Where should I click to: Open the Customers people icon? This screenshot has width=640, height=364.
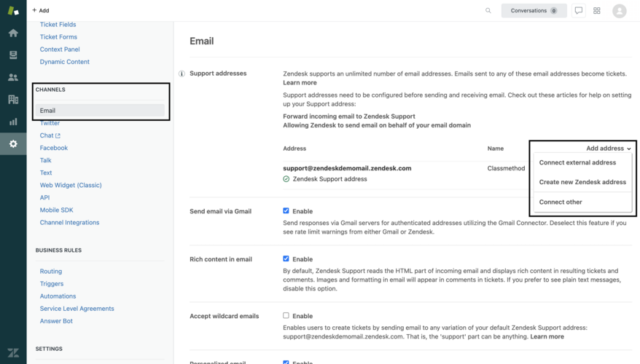click(x=13, y=77)
